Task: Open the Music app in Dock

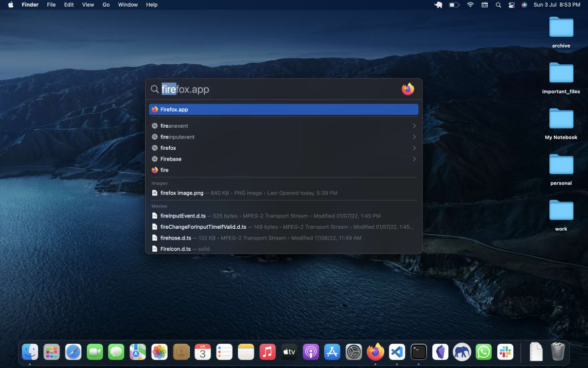Action: [x=267, y=352]
